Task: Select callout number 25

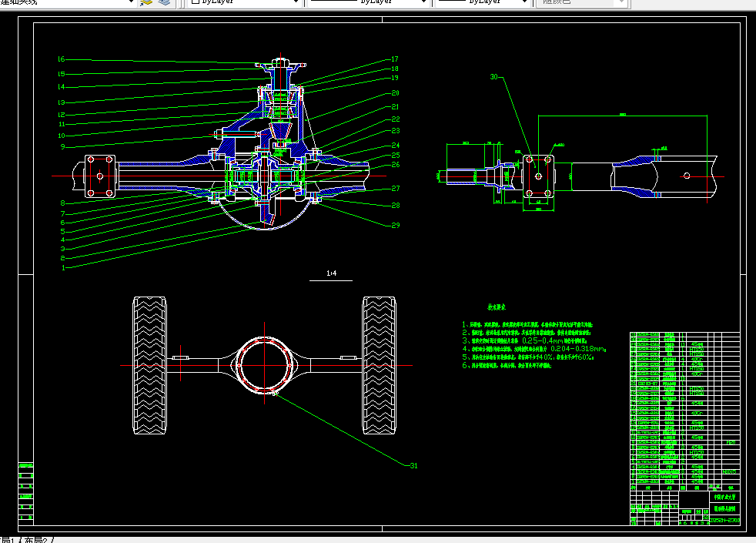Action: tap(396, 156)
